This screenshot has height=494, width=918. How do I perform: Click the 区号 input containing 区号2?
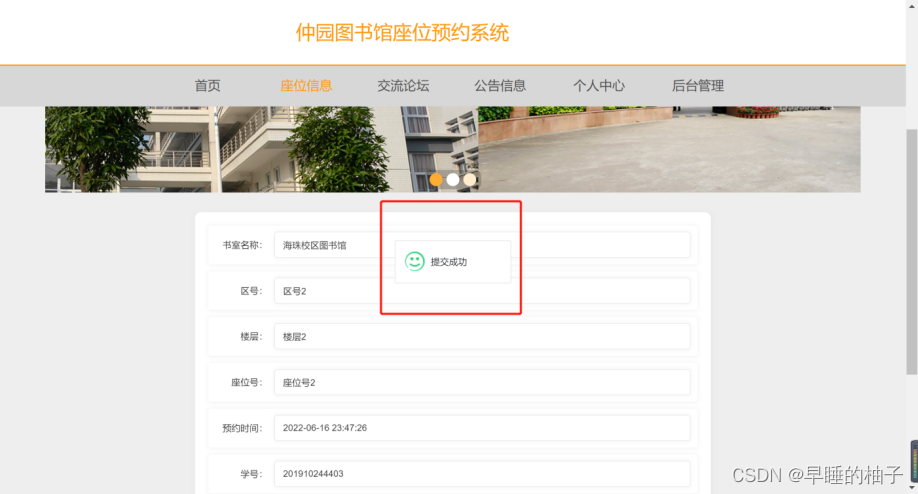coord(482,291)
